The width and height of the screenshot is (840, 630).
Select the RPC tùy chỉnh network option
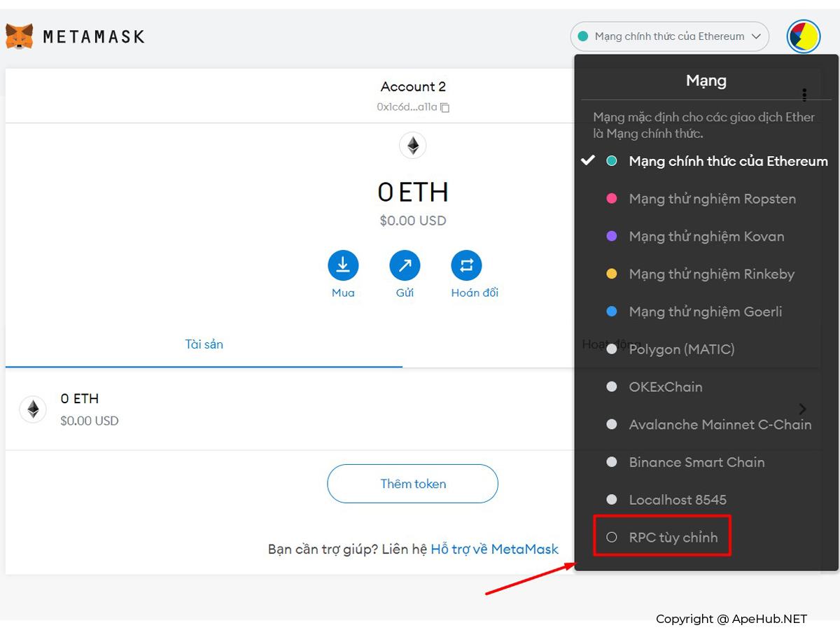[x=673, y=538]
